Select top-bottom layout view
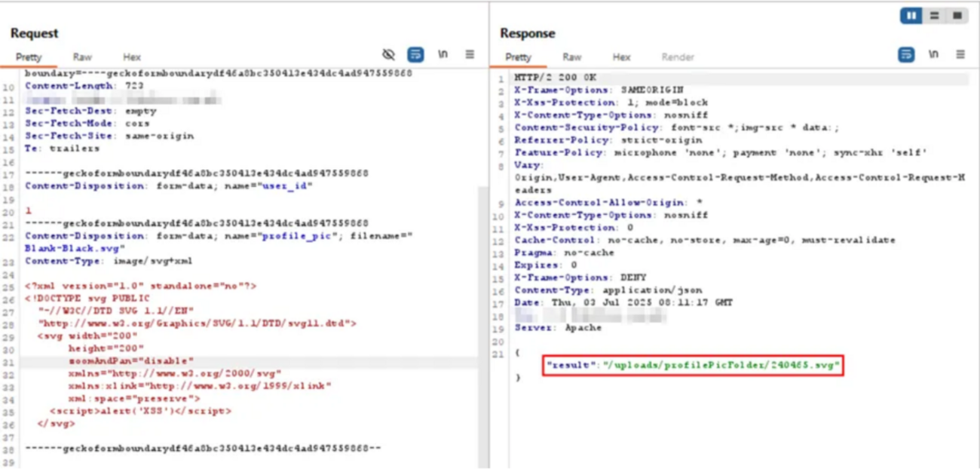The height and width of the screenshot is (469, 980). click(934, 15)
